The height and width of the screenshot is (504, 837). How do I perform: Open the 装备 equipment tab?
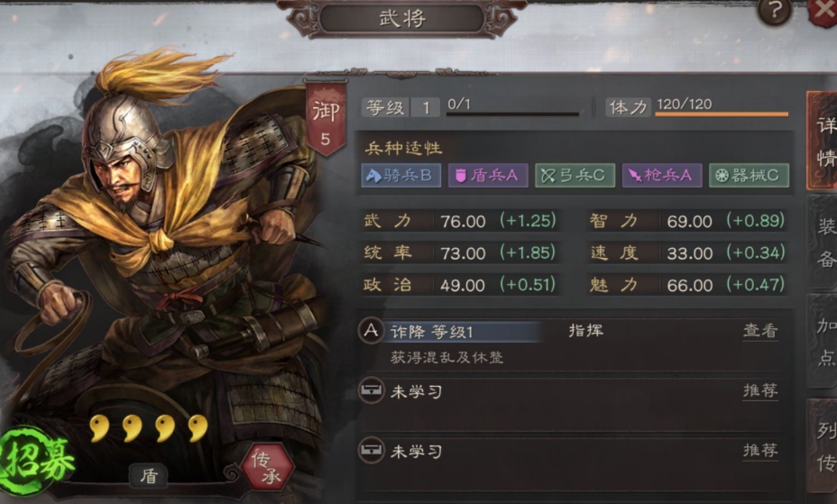coord(823,243)
